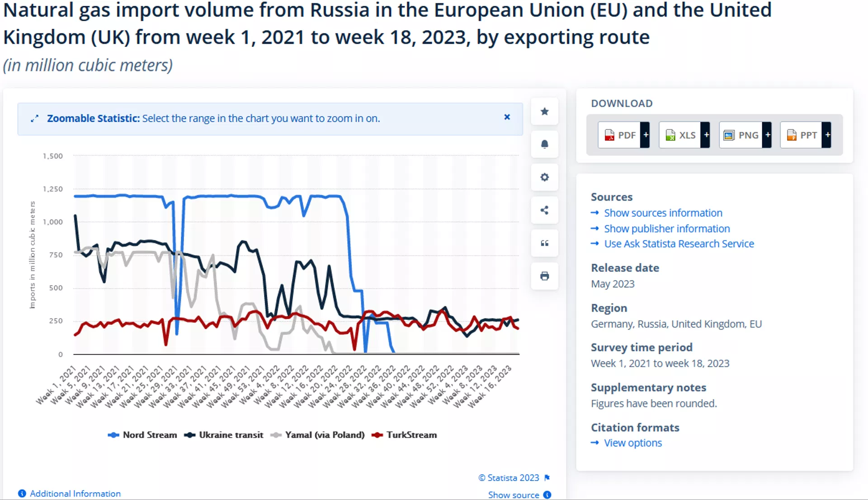Toggle Nord Stream series in legend
Image resolution: width=868 pixels, height=500 pixels.
coord(142,435)
